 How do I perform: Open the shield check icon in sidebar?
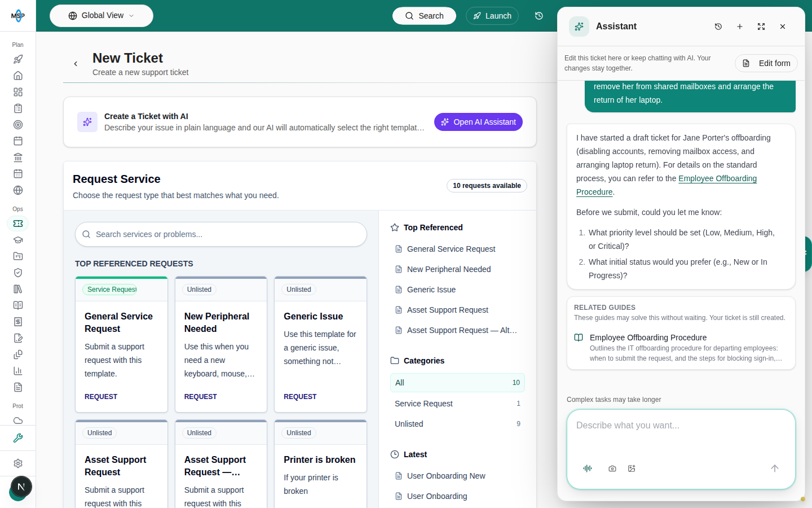18,273
